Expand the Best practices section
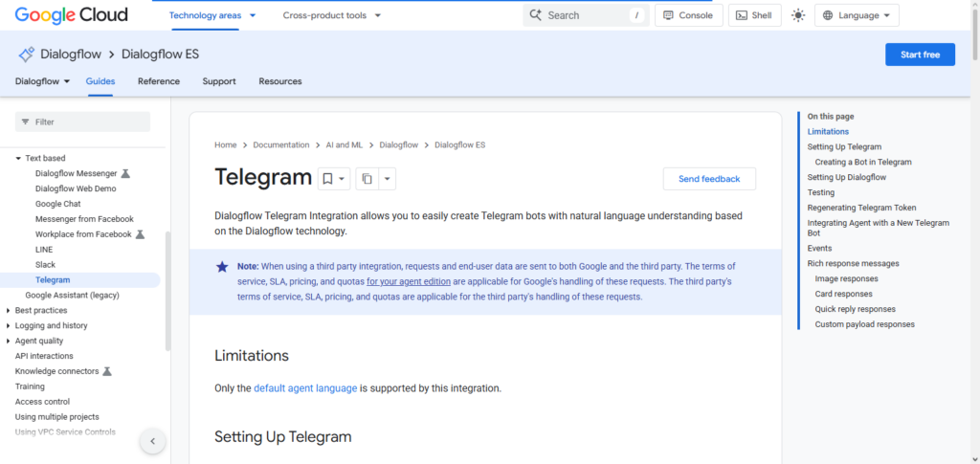The width and height of the screenshot is (980, 464). 8,310
